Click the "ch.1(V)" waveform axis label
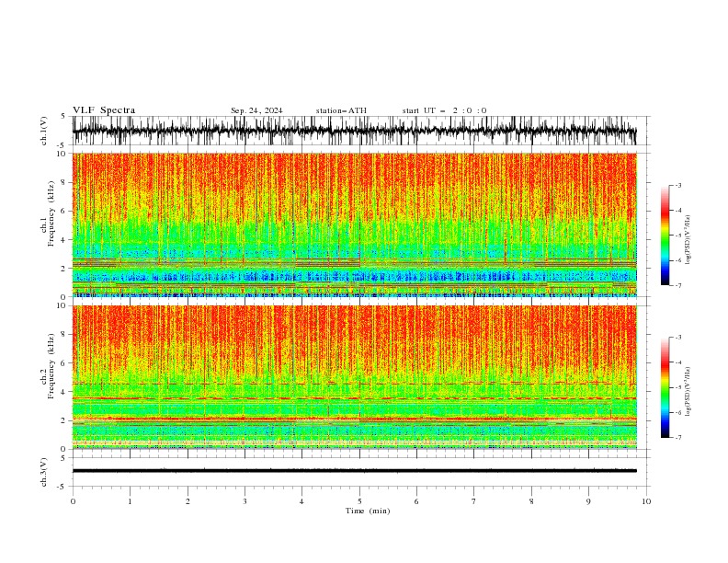 pyautogui.click(x=44, y=131)
